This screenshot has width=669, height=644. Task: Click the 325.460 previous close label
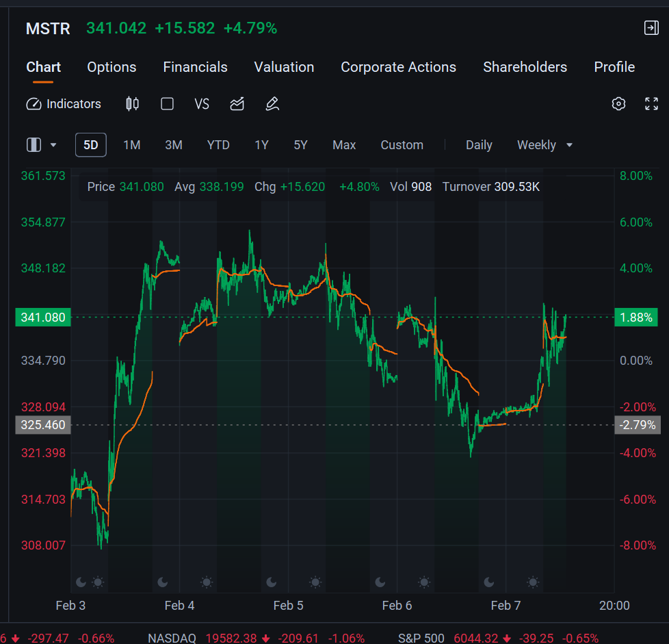[43, 424]
